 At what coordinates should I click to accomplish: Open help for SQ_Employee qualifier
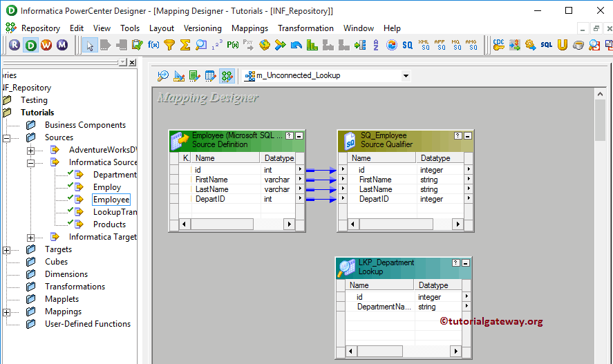point(458,136)
